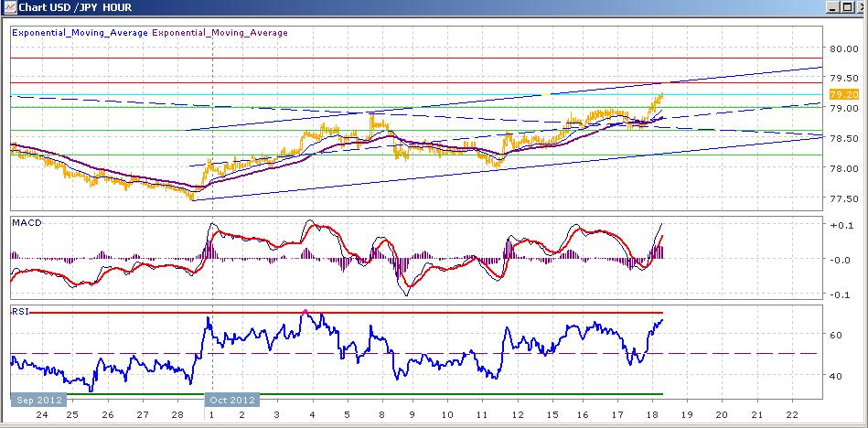Click the 40 RSI axis label

click(x=836, y=376)
